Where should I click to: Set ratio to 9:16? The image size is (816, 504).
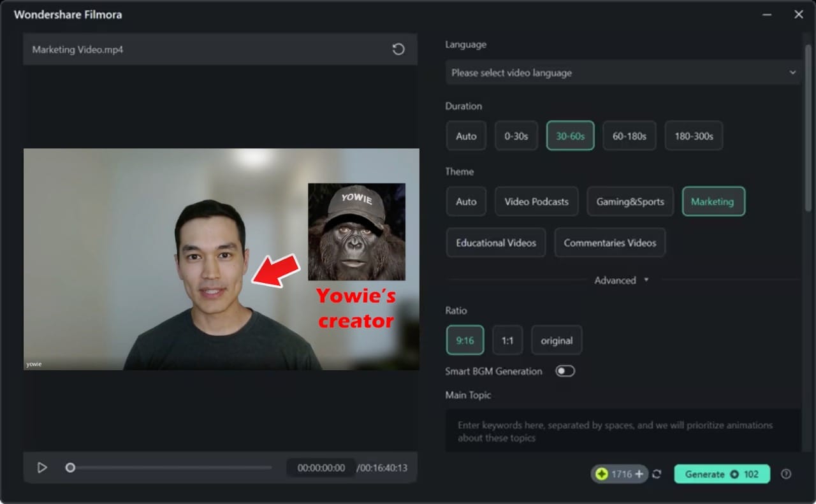465,340
